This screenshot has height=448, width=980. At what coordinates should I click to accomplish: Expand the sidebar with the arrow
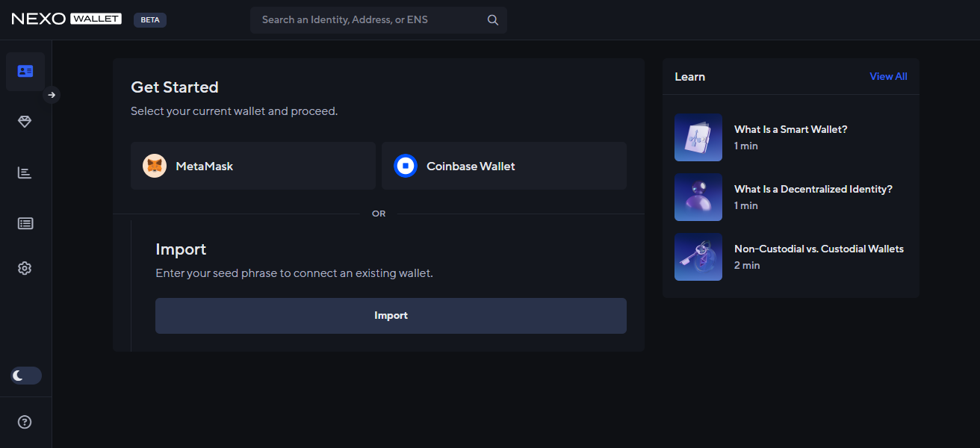coord(51,95)
